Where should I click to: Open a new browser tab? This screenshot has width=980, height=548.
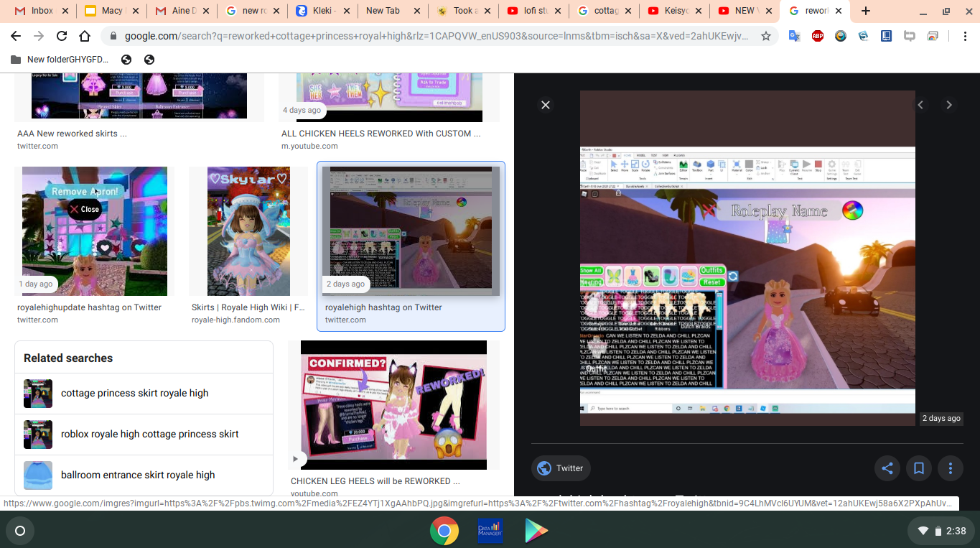click(x=866, y=11)
